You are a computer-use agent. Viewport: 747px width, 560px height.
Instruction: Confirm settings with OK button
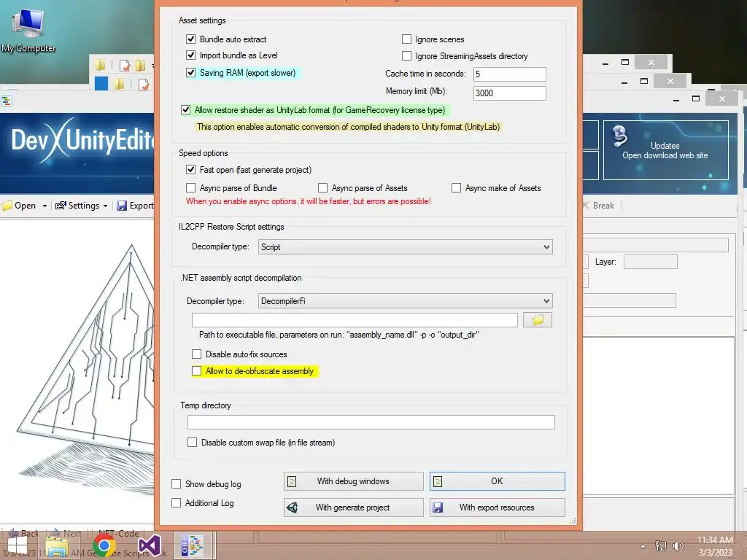coord(498,481)
